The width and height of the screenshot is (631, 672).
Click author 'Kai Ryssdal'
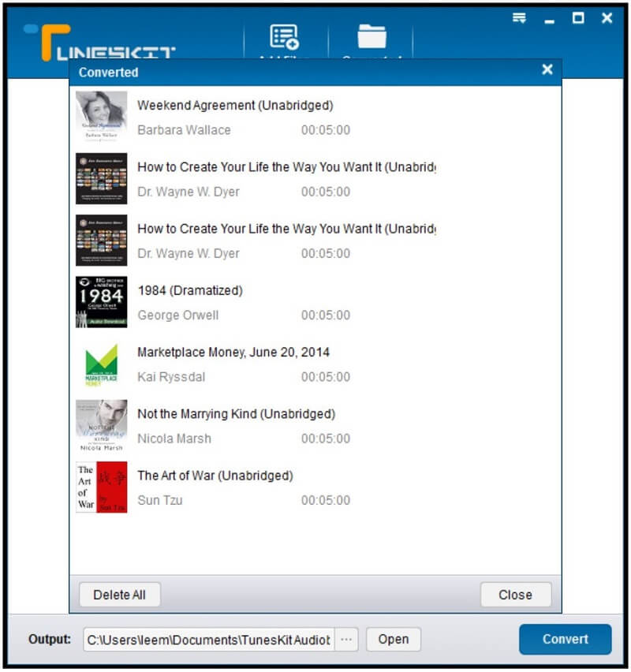(x=171, y=377)
